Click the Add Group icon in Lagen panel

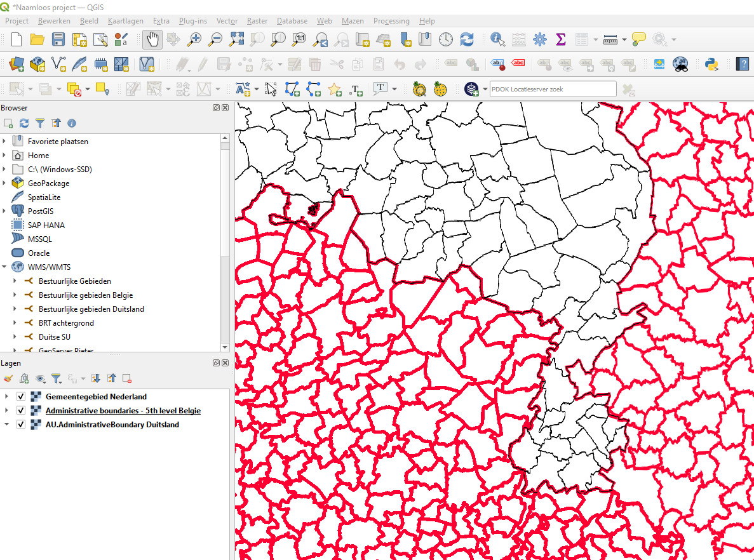24,379
